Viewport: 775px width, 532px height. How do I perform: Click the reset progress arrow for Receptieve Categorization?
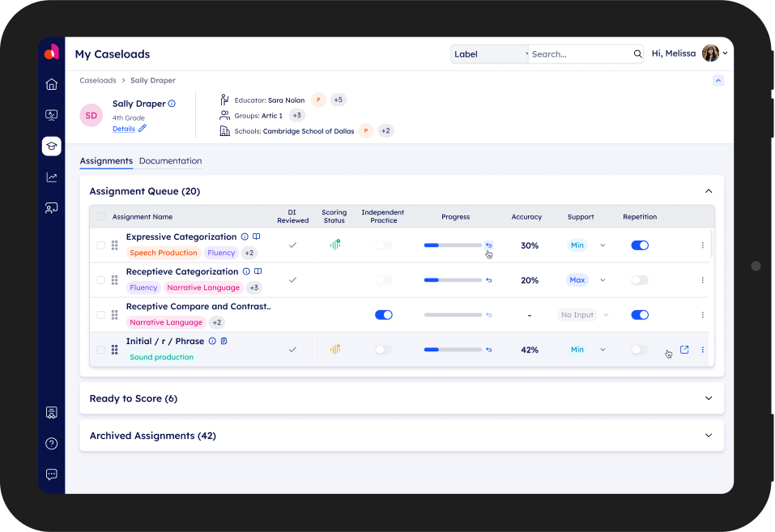coord(488,280)
